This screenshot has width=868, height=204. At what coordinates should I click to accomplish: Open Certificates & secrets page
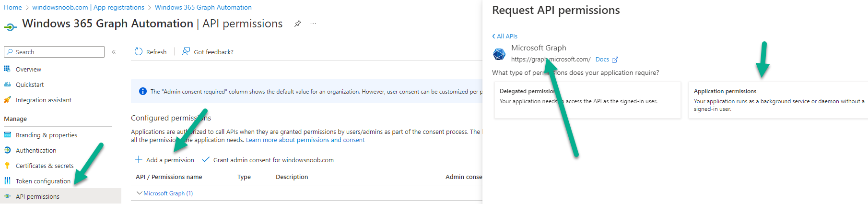click(45, 166)
